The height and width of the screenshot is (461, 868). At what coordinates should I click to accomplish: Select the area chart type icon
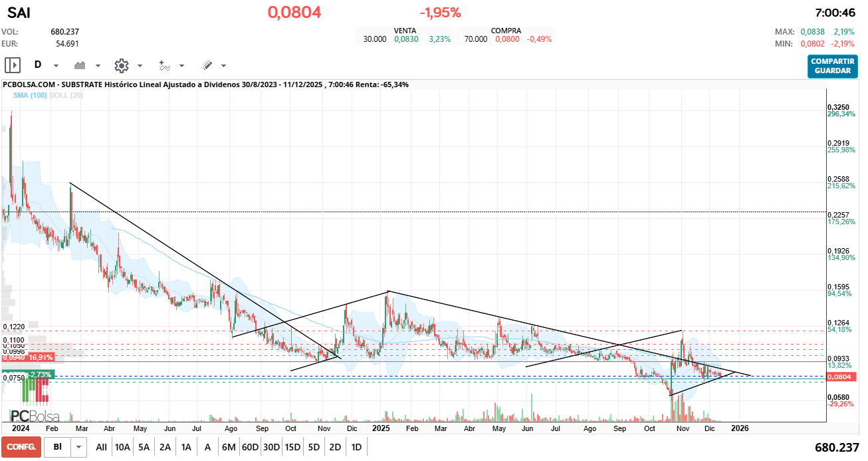pos(80,65)
